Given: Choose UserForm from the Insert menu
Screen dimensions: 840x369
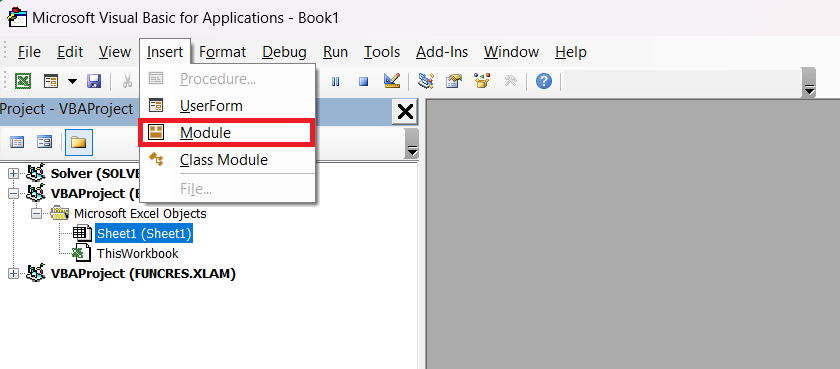Looking at the screenshot, I should (228, 106).
